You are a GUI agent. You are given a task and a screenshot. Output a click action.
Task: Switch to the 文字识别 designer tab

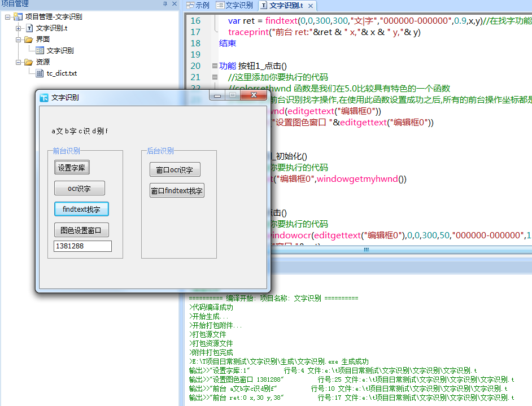coord(234,6)
